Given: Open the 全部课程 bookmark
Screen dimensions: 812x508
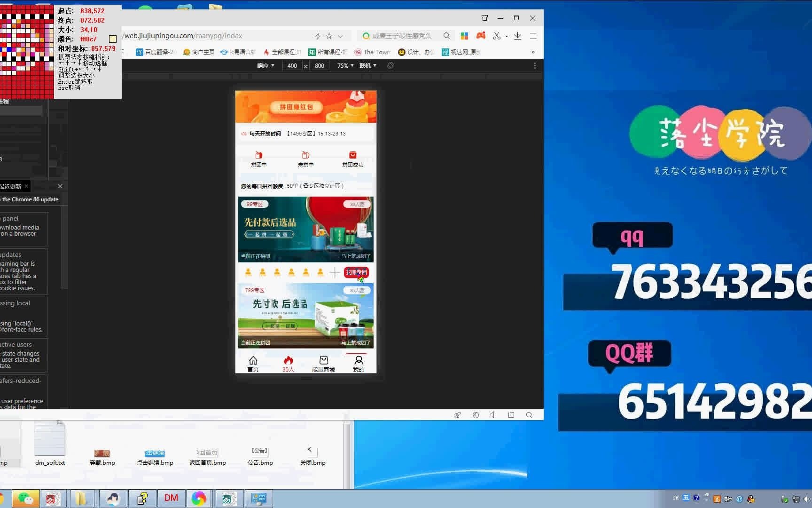Looking at the screenshot, I should [282, 52].
